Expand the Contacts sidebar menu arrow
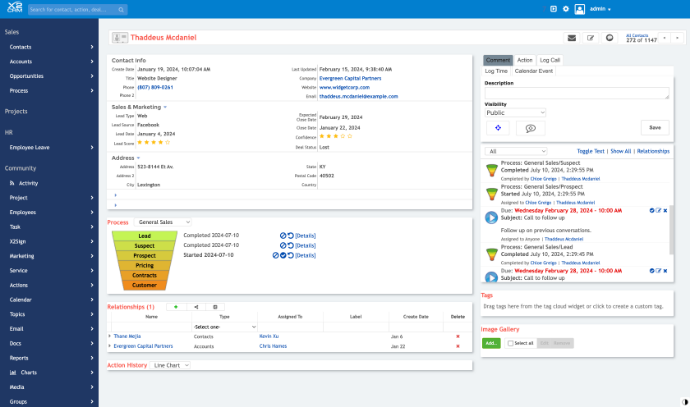This screenshot has height=407, width=690. point(92,47)
